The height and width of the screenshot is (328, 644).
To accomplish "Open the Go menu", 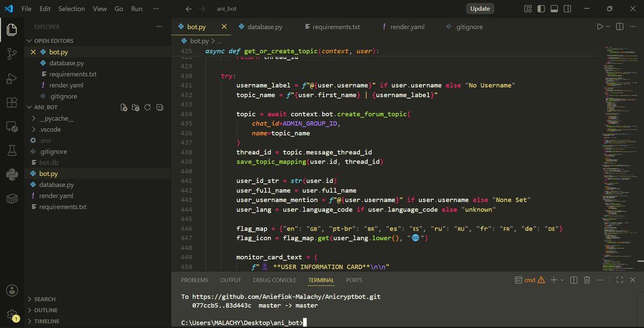I will [119, 9].
